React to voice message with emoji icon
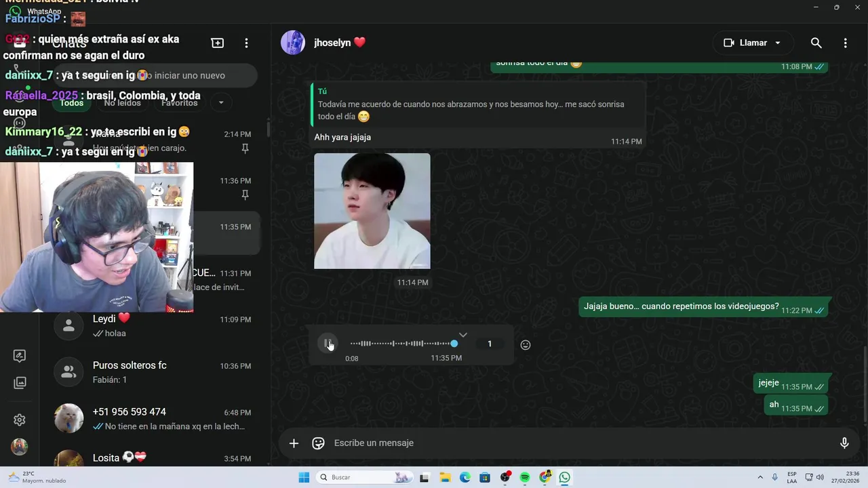Viewport: 868px width, 488px height. point(526,345)
